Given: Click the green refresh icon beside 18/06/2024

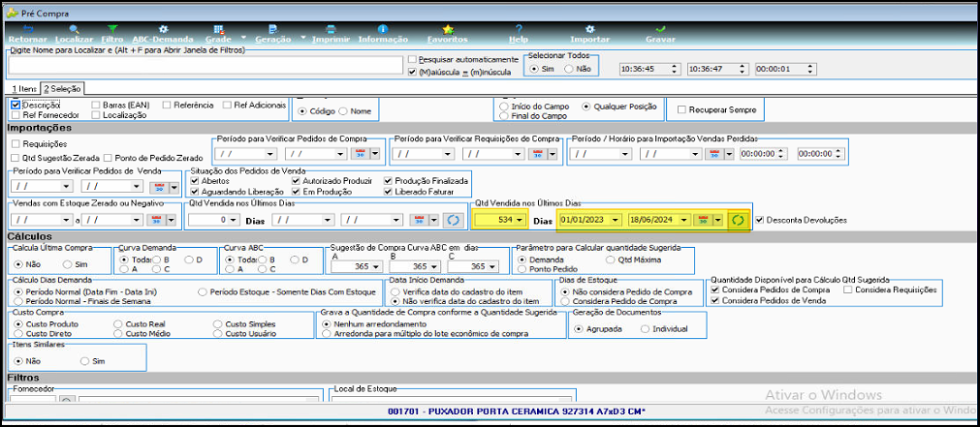Looking at the screenshot, I should (738, 221).
